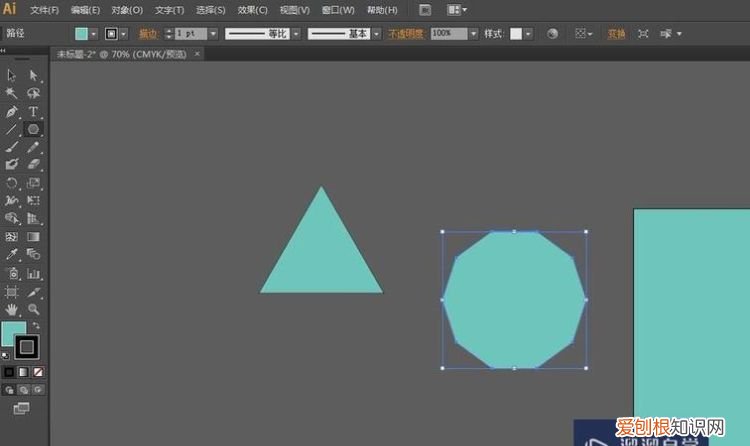The height and width of the screenshot is (446, 750).
Task: Select the Pen tool
Action: click(12, 111)
